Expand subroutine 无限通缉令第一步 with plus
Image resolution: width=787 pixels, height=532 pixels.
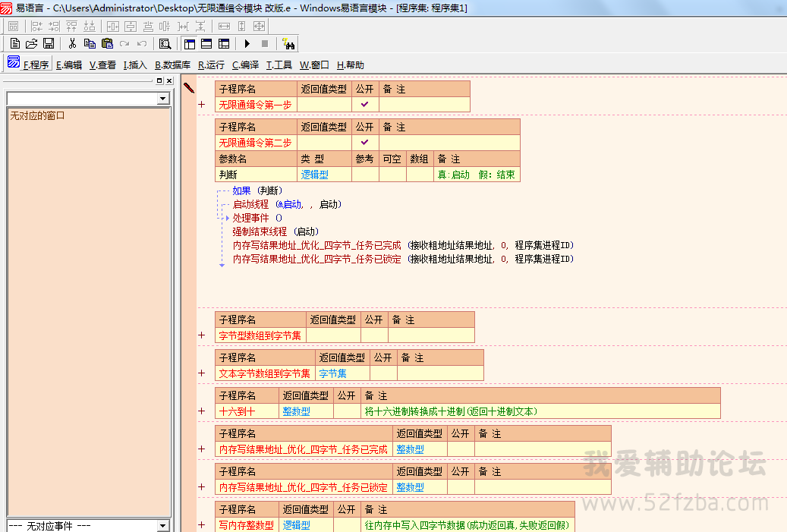202,105
